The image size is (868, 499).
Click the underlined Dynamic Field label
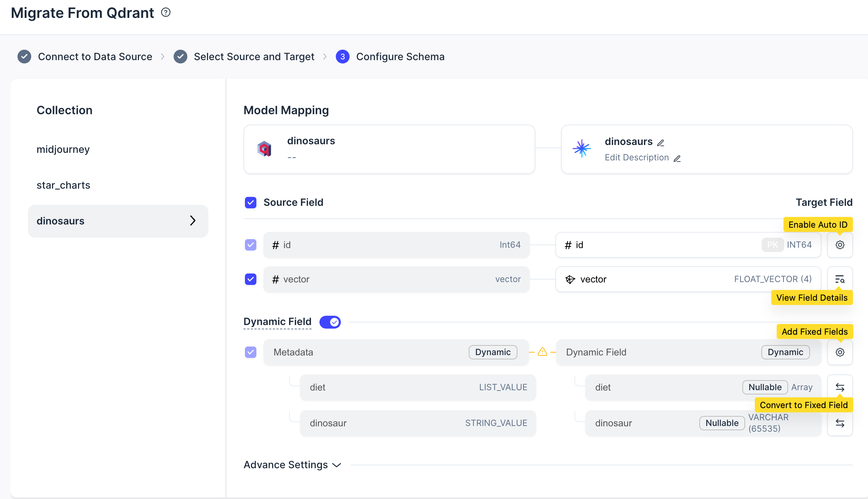point(278,321)
